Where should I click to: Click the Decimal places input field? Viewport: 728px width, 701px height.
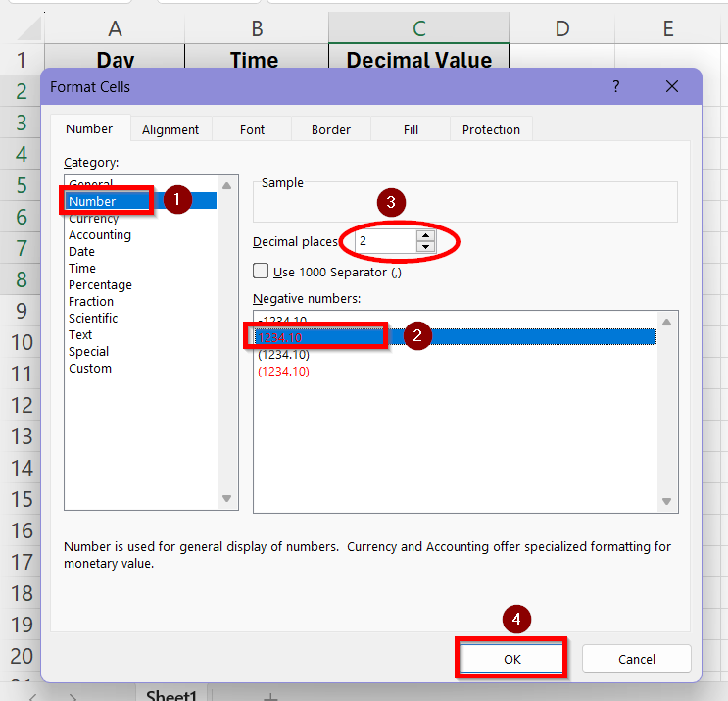pos(385,241)
